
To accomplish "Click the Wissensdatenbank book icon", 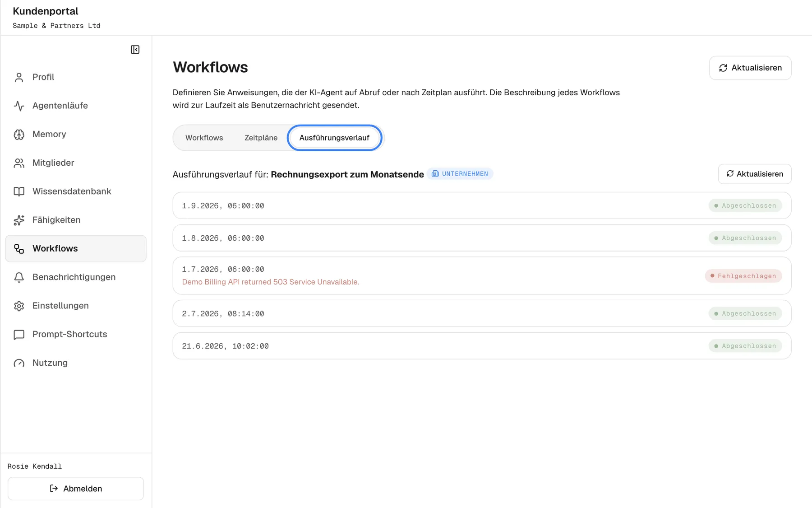I will click(x=19, y=191).
